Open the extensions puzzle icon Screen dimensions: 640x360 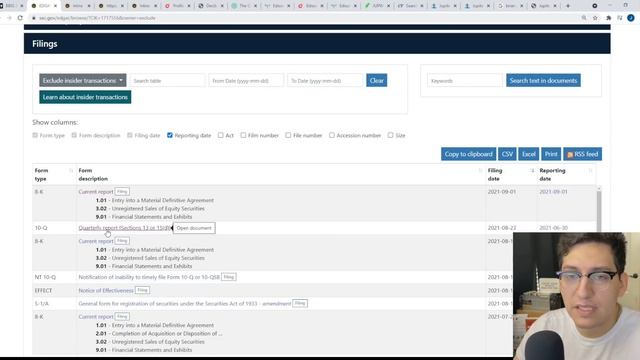click(609, 18)
